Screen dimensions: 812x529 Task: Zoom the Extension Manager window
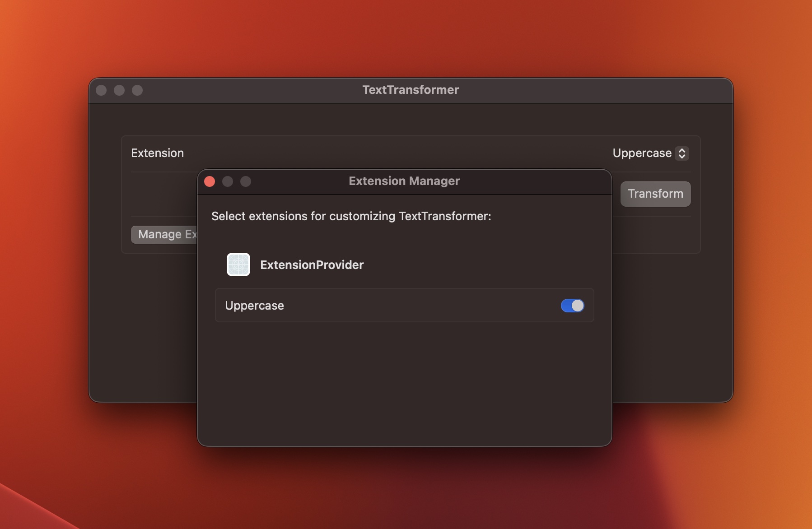coord(246,181)
